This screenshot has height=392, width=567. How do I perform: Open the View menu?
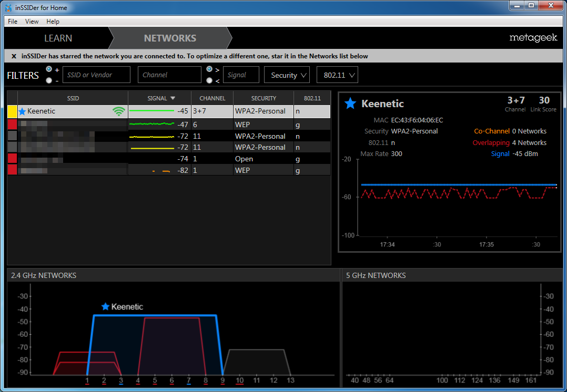(x=32, y=22)
